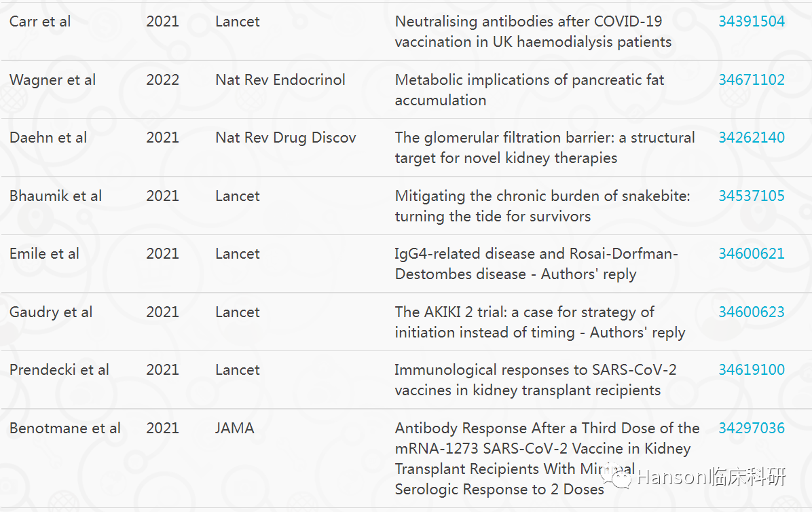Open PubMed link 34262140
812x512 pixels.
752,138
